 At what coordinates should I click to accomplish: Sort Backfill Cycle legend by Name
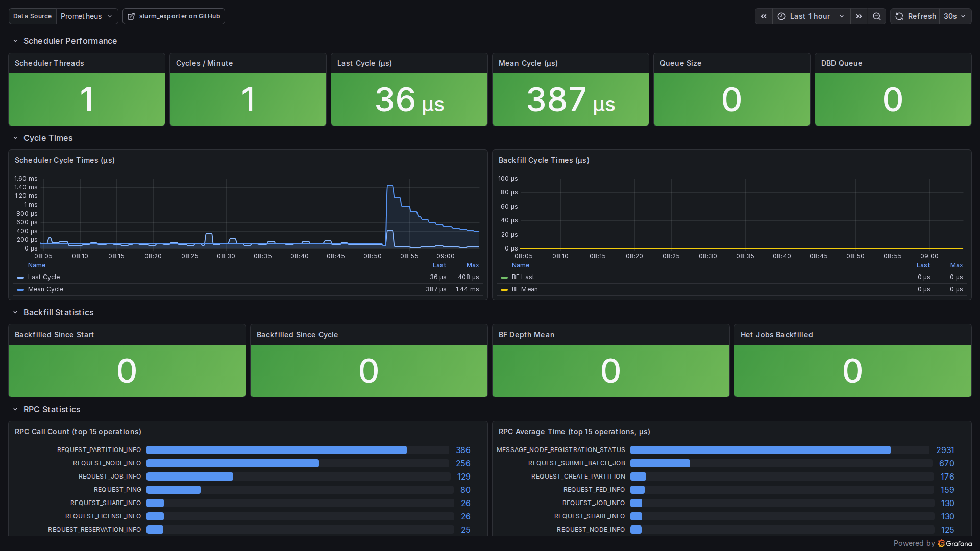[x=521, y=265]
